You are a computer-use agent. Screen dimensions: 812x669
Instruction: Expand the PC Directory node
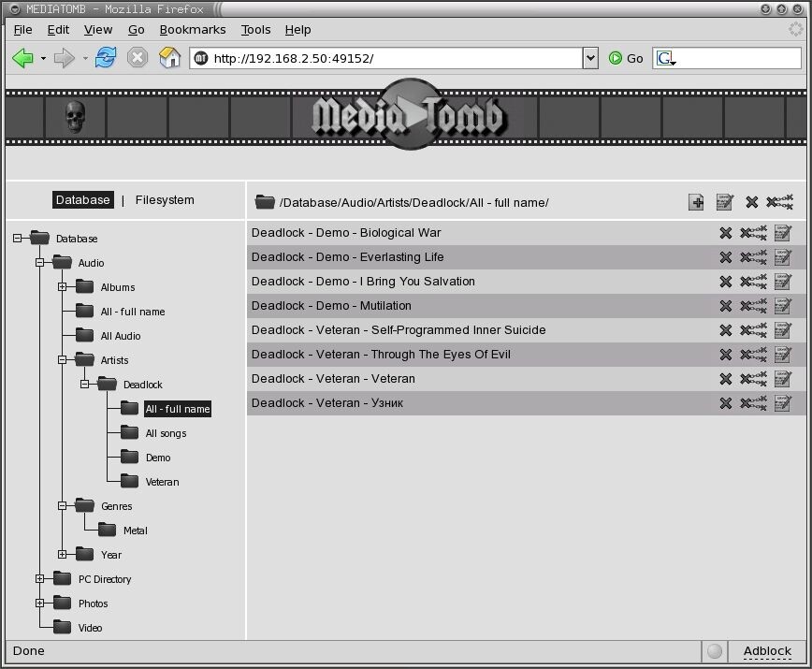tap(40, 579)
